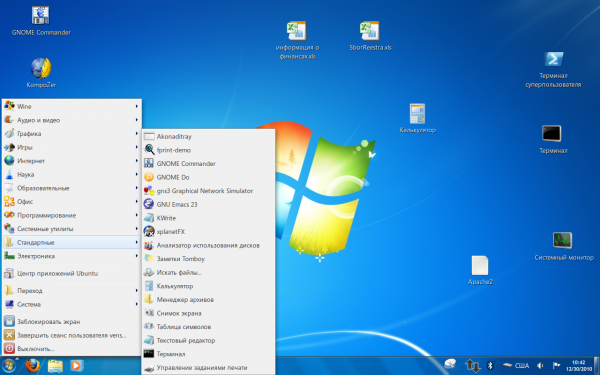The image size is (600, 375).
Task: Open file manager folder in taskbar
Action: click(55, 366)
